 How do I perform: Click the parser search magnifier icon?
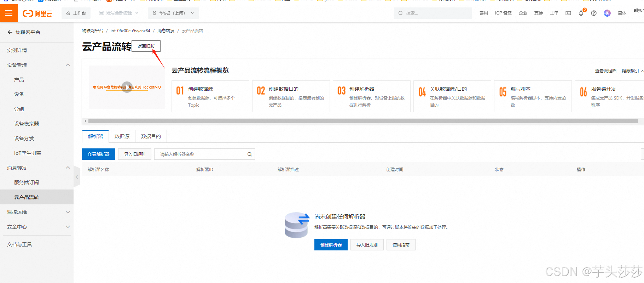point(250,154)
